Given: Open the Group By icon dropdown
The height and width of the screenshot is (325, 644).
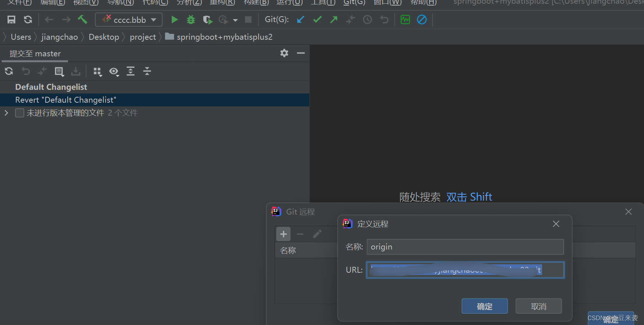Looking at the screenshot, I should (97, 71).
